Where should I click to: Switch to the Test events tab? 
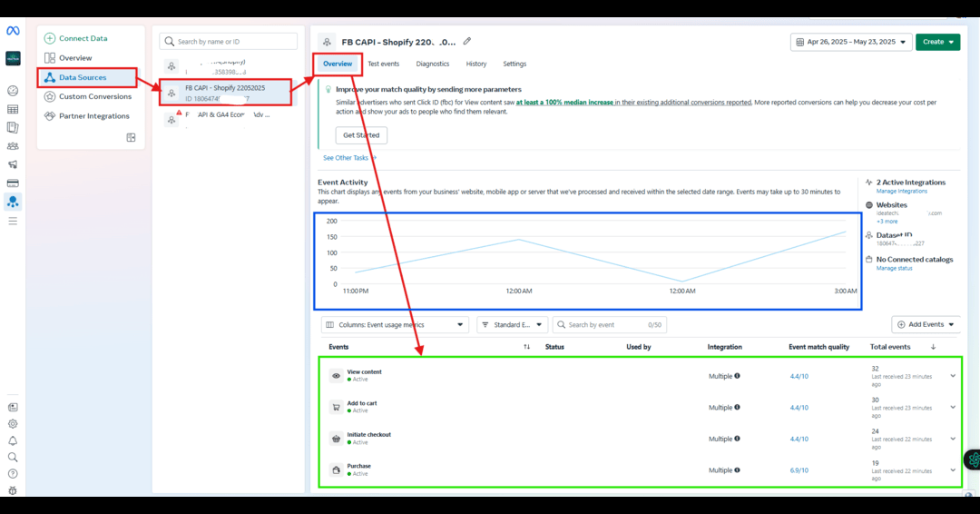tap(383, 64)
